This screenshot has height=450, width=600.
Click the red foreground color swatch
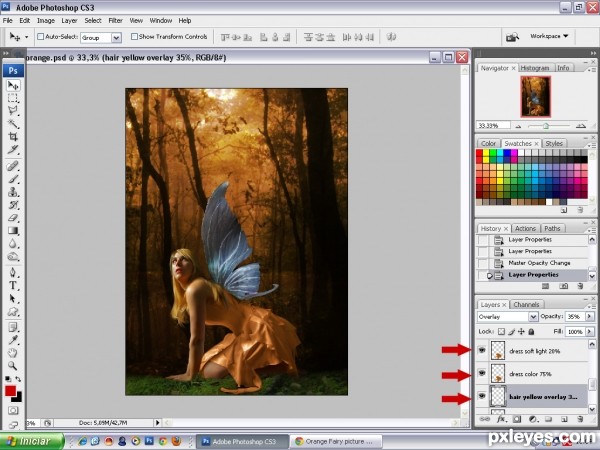[x=10, y=391]
